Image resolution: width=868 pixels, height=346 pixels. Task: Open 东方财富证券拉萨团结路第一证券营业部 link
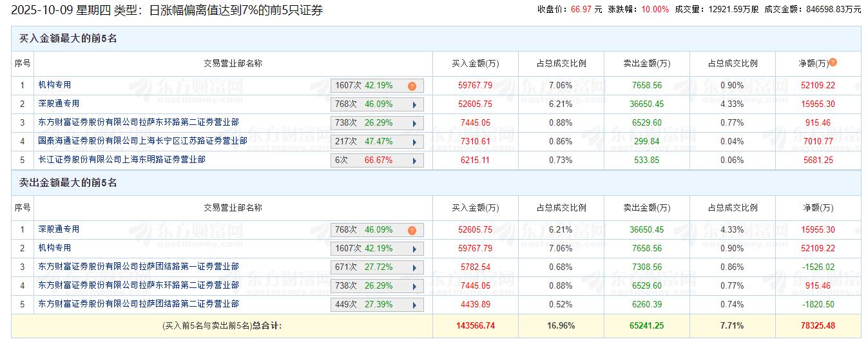(139, 266)
